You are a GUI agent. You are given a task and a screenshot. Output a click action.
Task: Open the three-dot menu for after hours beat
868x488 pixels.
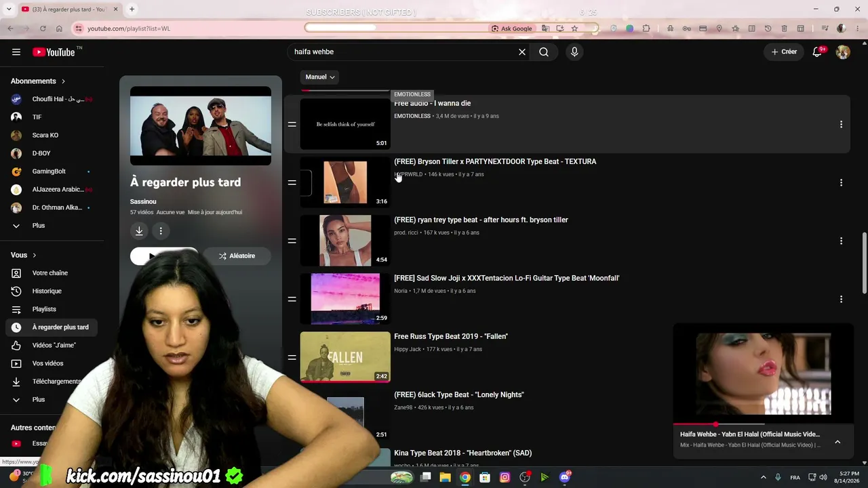(841, 241)
